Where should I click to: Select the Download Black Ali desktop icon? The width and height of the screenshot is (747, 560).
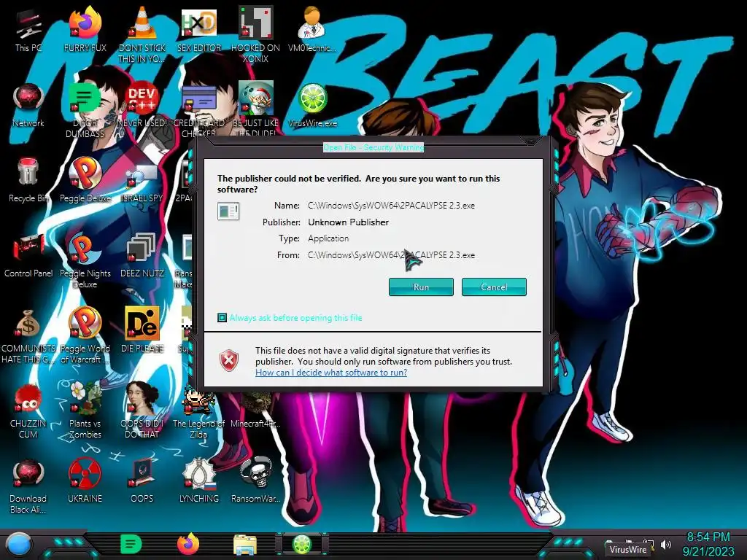pos(28,486)
